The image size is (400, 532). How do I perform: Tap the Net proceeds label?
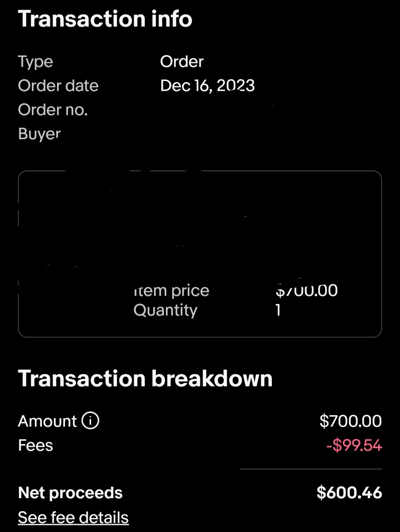70,493
